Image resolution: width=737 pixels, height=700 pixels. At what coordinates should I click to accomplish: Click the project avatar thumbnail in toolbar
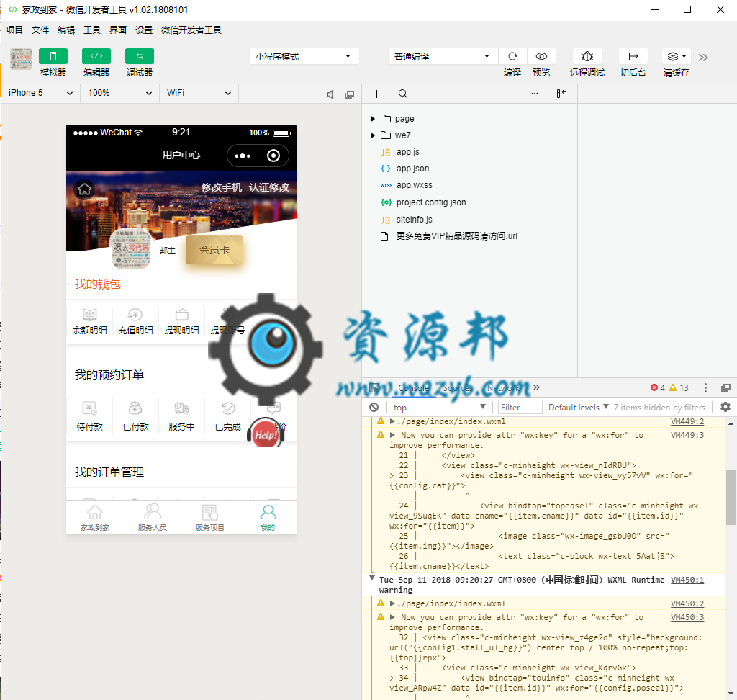[x=21, y=59]
